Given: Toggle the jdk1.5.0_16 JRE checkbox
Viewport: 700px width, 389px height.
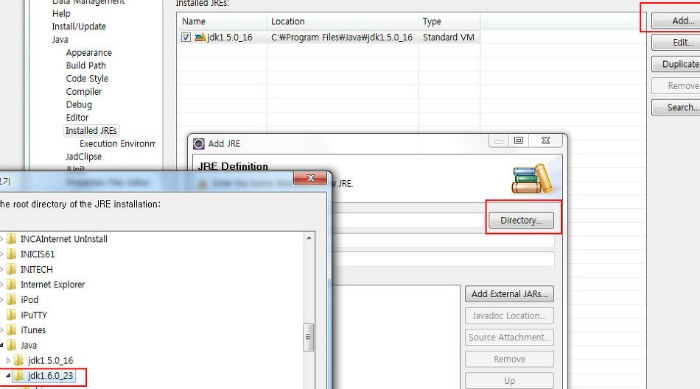Looking at the screenshot, I should point(186,37).
